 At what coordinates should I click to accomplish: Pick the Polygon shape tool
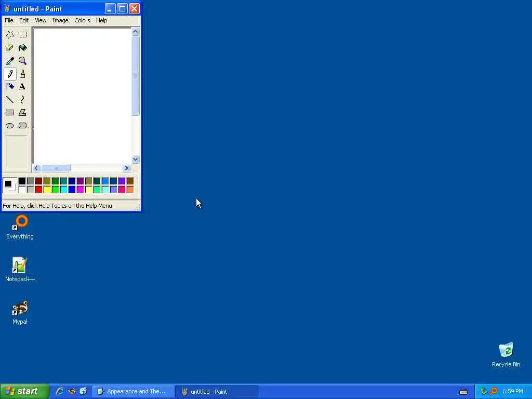tap(23, 112)
